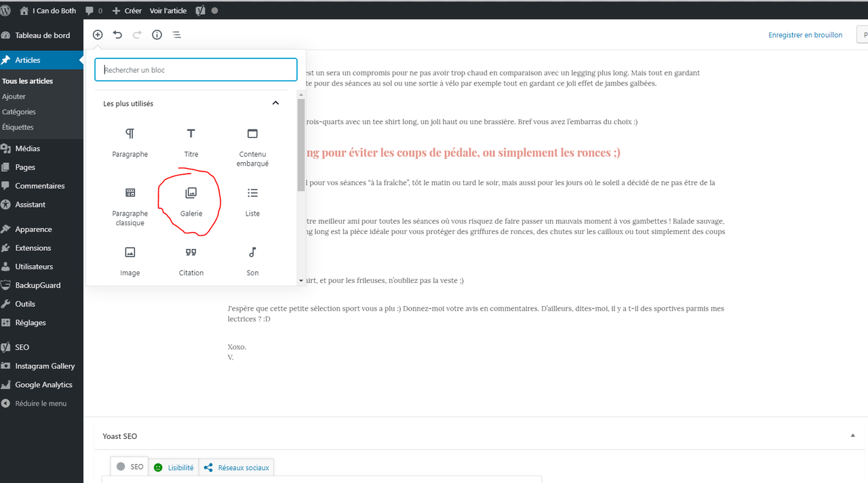Click Ajouter under Articles
The image size is (868, 483).
click(x=14, y=96)
